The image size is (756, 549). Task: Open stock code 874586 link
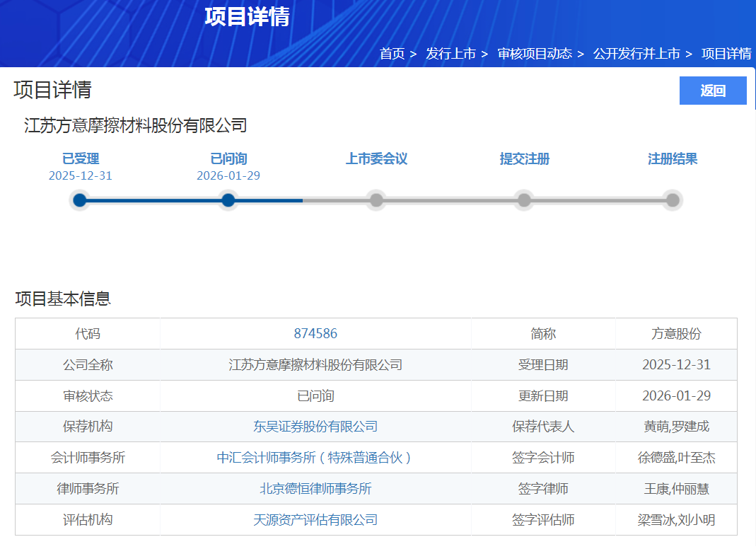tap(315, 334)
